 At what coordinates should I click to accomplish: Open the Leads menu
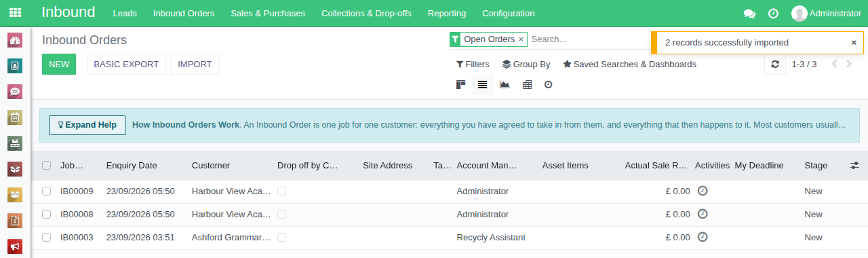(125, 14)
